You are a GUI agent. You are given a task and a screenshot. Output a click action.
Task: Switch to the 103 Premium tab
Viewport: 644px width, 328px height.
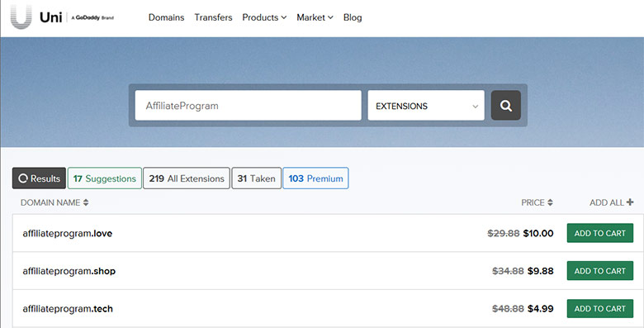tap(315, 178)
